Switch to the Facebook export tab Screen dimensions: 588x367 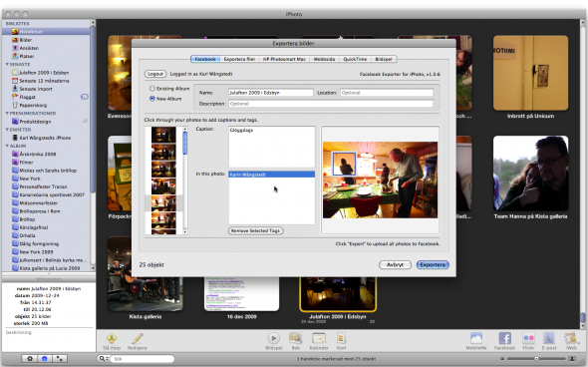click(205, 59)
